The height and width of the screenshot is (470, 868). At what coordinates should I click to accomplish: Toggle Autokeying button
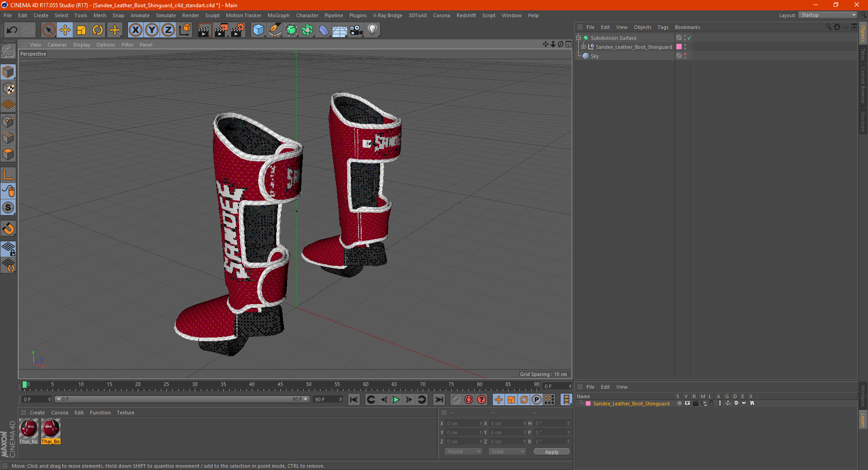[x=469, y=399]
